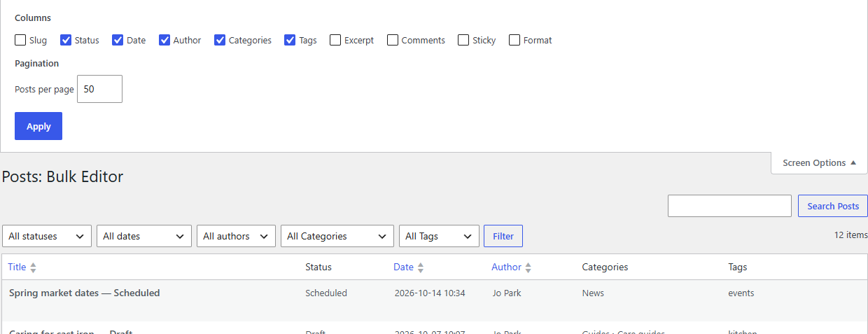Click the 12 items count text
The height and width of the screenshot is (334, 868).
(x=851, y=235)
